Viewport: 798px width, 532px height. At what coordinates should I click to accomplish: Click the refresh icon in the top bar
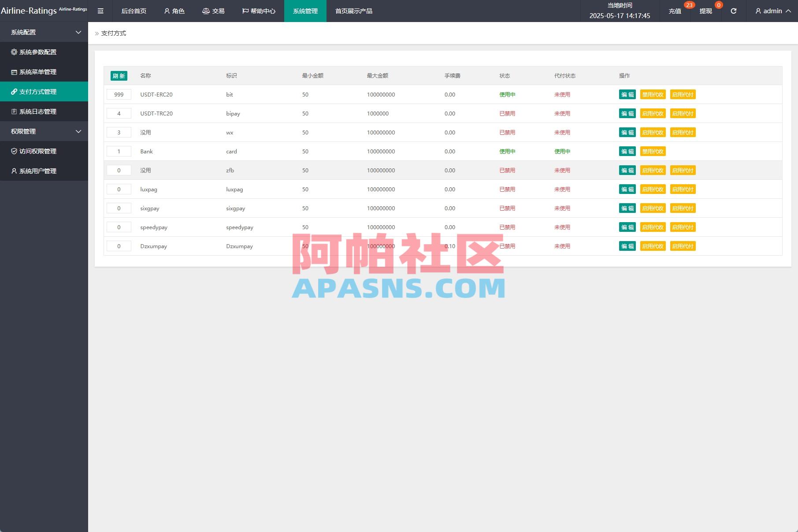pos(733,11)
